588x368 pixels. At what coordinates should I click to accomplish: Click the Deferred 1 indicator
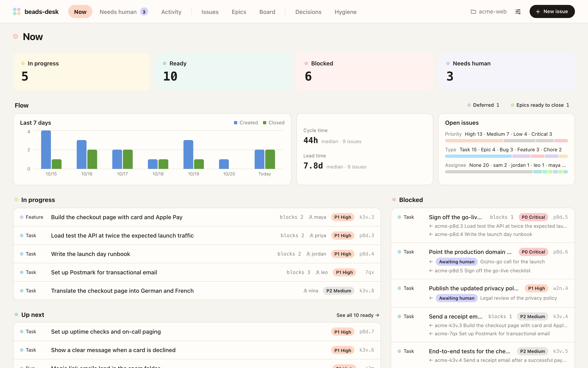483,105
